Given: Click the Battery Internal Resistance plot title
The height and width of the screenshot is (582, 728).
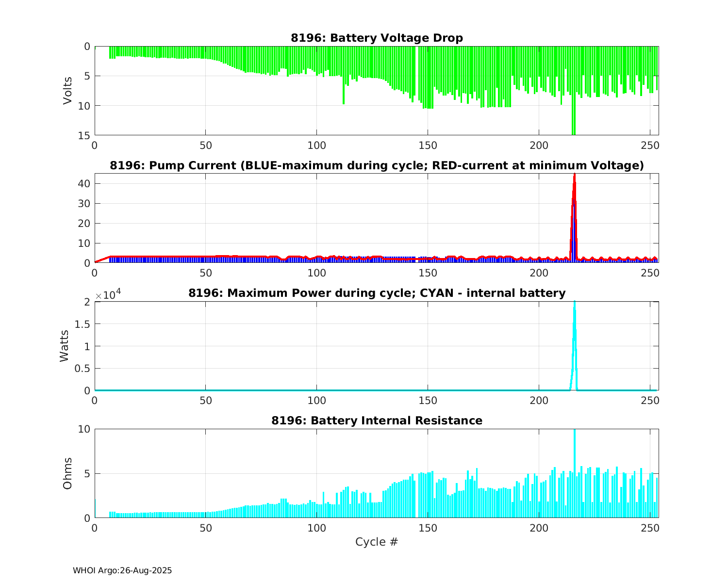Looking at the screenshot, I should click(377, 420).
